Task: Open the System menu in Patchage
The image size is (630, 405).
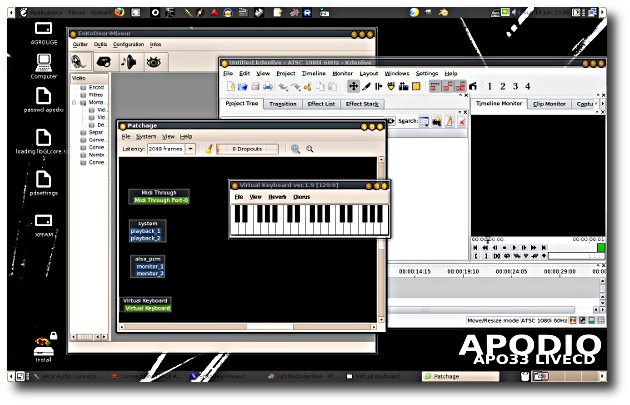Action: (146, 137)
